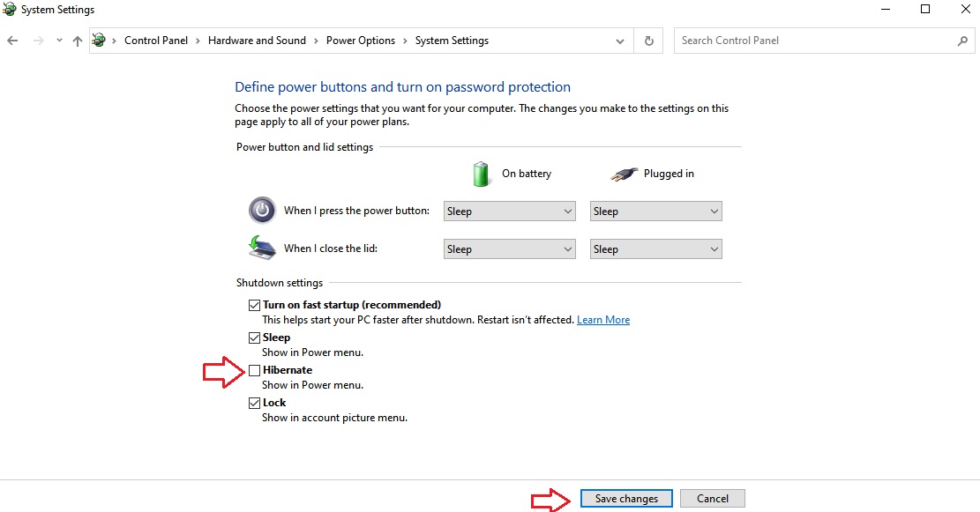The image size is (980, 512).
Task: Open close lid Plugged in dropdown
Action: pyautogui.click(x=655, y=249)
